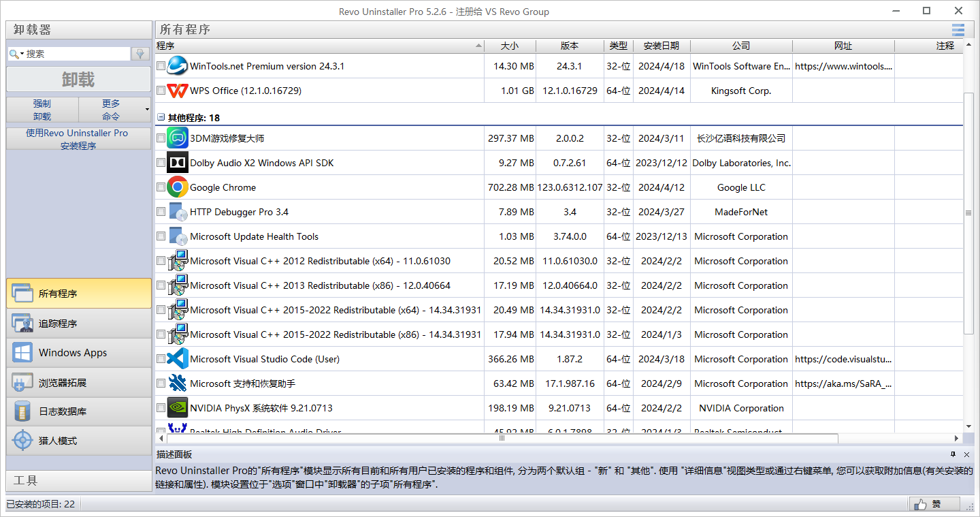The height and width of the screenshot is (517, 980).
Task: Click 使用Revo Uninstaller Pro安装程序 button
Action: coord(79,139)
